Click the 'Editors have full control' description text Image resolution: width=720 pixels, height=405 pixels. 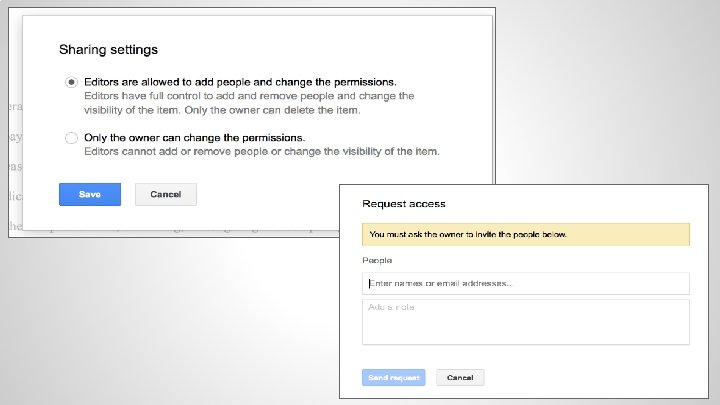coord(248,95)
